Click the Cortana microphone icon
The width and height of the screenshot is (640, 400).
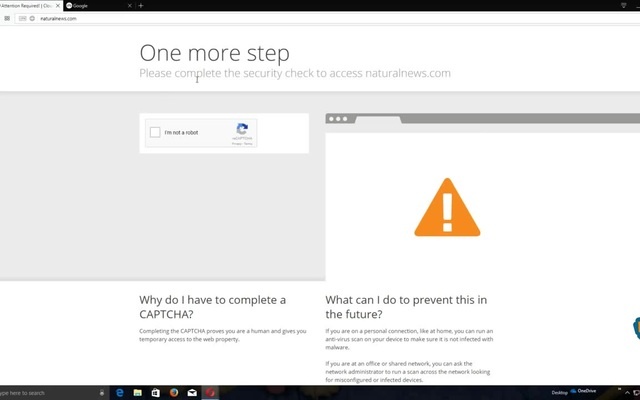pyautogui.click(x=102, y=393)
